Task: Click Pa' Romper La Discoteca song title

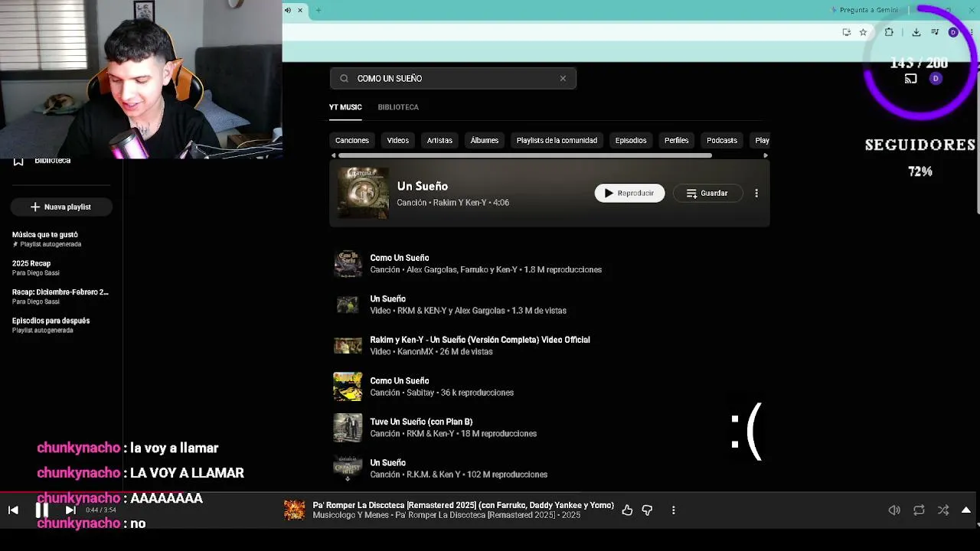Action: tap(463, 505)
